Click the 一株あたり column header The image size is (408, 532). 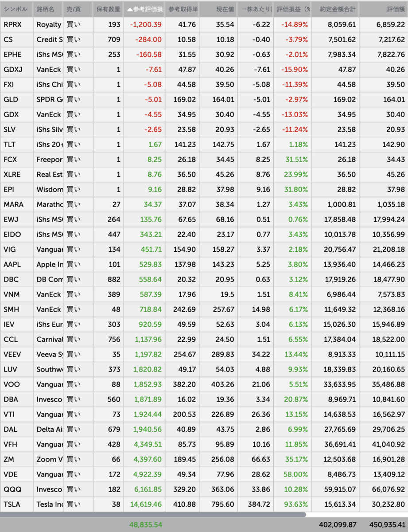[255, 9]
